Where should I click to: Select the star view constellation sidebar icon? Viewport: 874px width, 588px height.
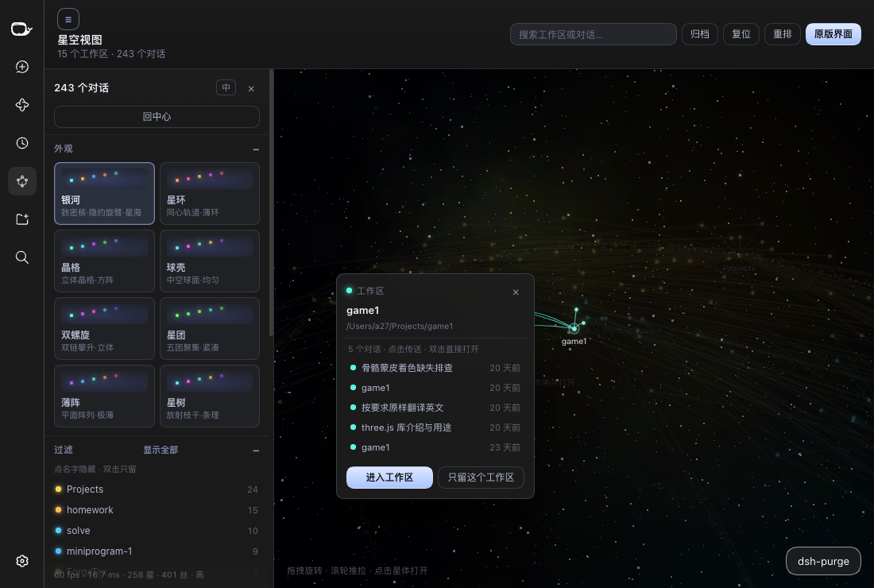pos(21,181)
